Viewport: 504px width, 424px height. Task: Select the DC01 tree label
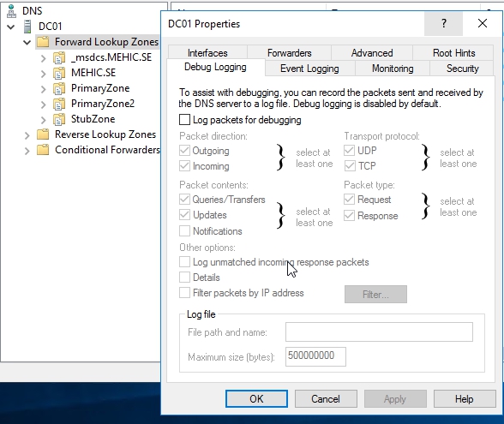(x=50, y=27)
